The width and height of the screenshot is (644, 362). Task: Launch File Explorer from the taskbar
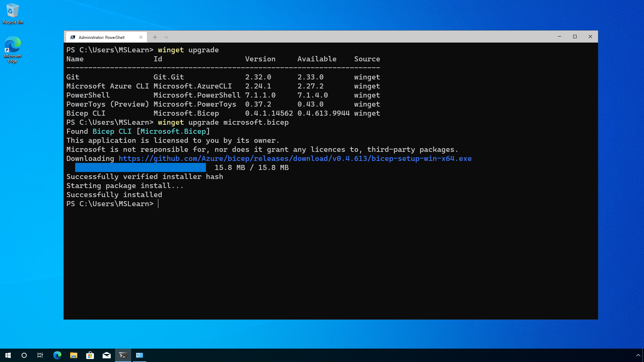(x=73, y=355)
